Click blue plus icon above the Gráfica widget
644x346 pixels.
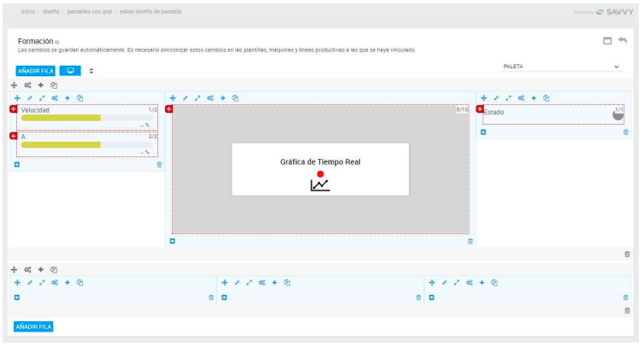click(223, 98)
